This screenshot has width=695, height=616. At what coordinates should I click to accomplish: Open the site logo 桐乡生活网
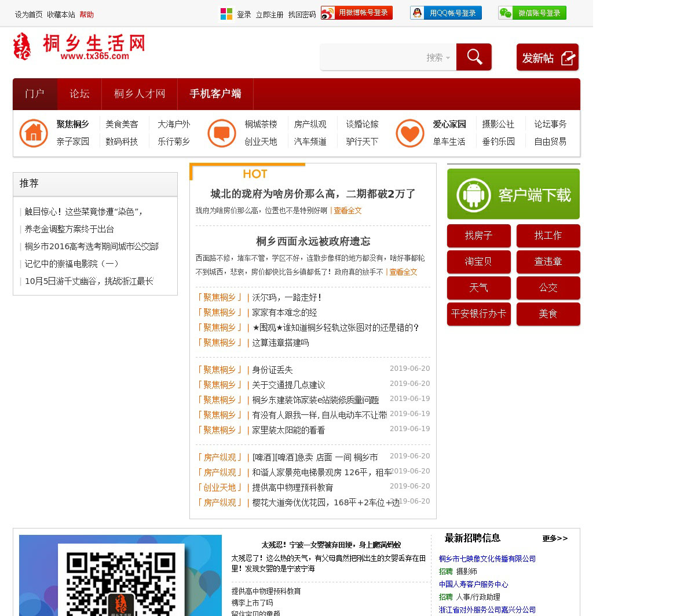tap(79, 46)
